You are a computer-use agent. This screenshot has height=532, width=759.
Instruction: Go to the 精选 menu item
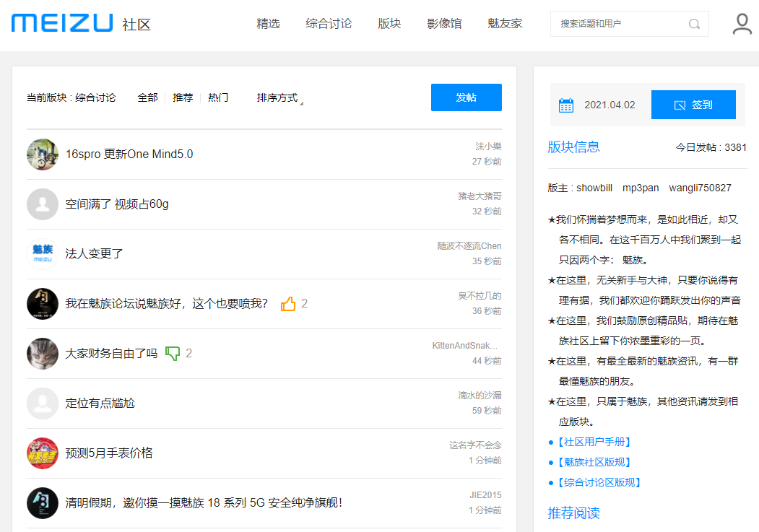pyautogui.click(x=269, y=23)
